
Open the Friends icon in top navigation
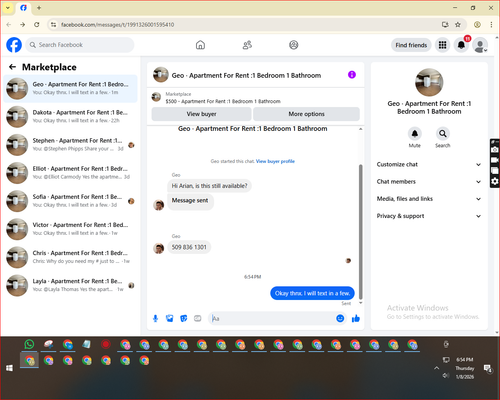click(247, 45)
